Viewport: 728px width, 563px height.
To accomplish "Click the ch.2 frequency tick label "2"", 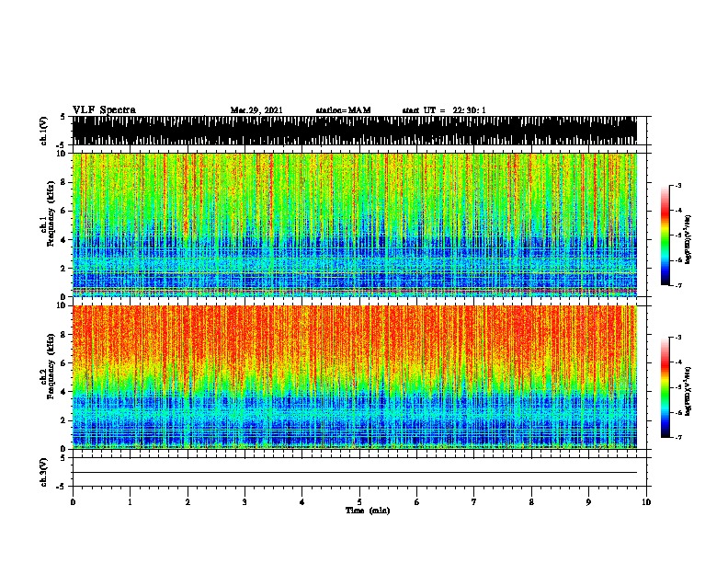I will click(x=63, y=420).
